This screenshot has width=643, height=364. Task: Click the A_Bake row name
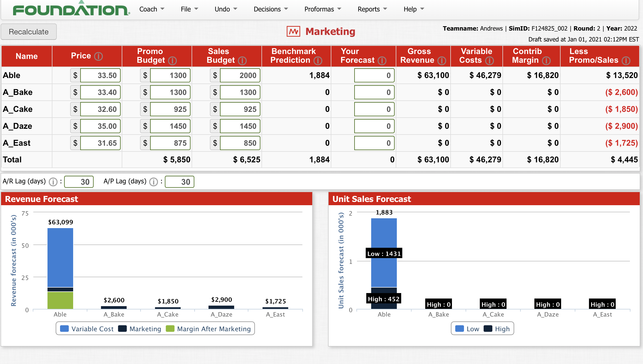tap(18, 92)
